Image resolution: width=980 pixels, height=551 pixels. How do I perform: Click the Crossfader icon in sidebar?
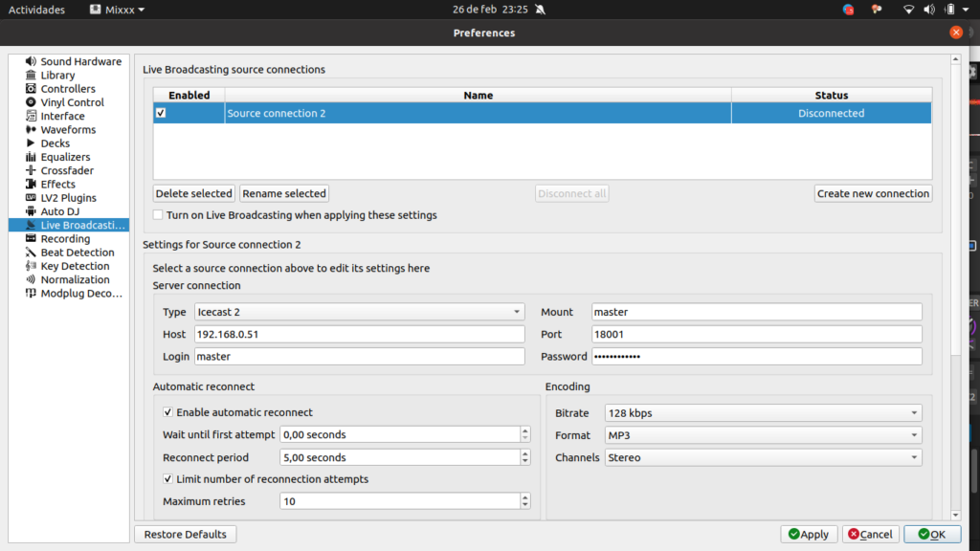pos(31,170)
